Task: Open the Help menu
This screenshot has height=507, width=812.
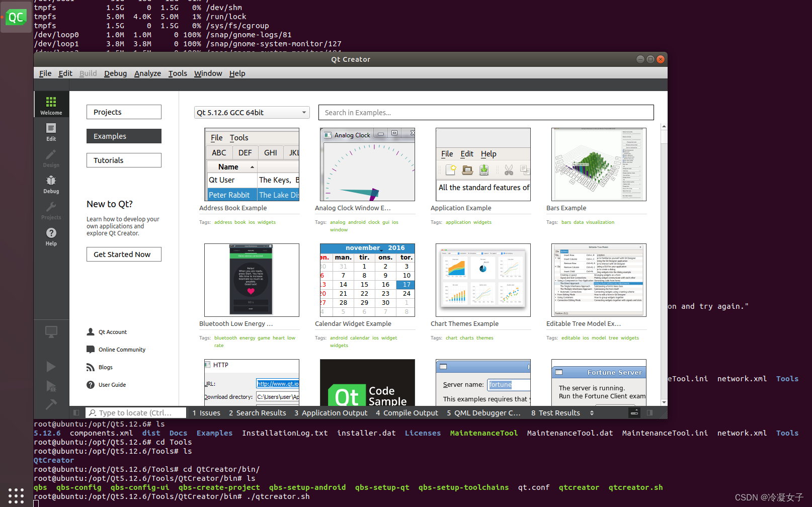Action: [237, 73]
